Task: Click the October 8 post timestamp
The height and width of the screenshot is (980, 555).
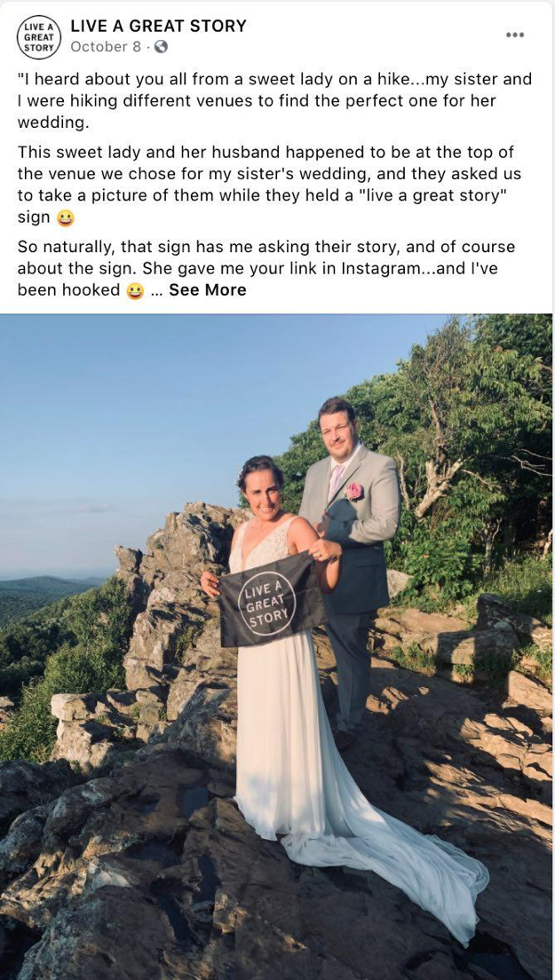Action: pyautogui.click(x=107, y=47)
